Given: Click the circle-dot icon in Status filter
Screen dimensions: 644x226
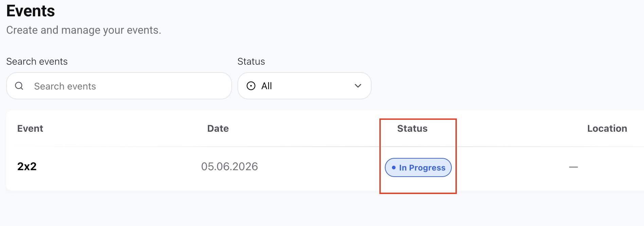Looking at the screenshot, I should [251, 86].
